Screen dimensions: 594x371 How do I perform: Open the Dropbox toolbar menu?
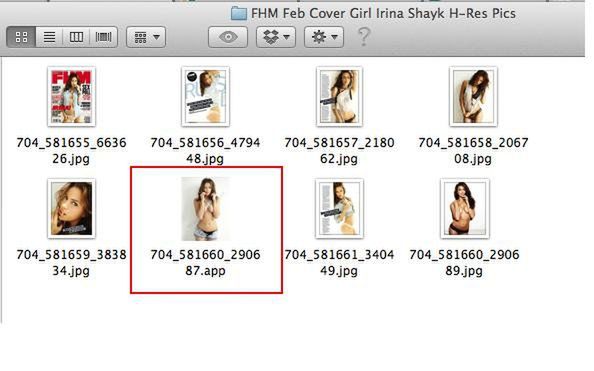tap(276, 37)
